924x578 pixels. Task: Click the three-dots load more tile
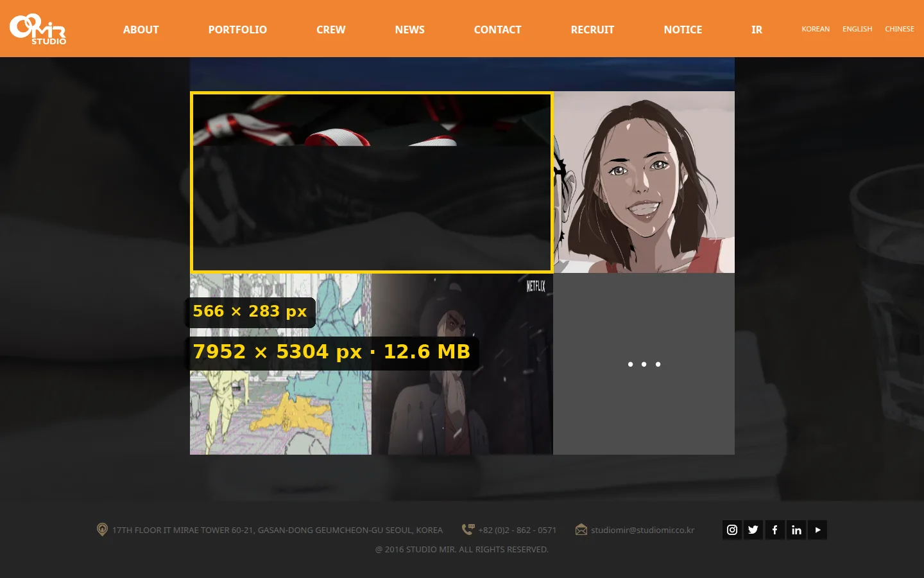pyautogui.click(x=644, y=364)
